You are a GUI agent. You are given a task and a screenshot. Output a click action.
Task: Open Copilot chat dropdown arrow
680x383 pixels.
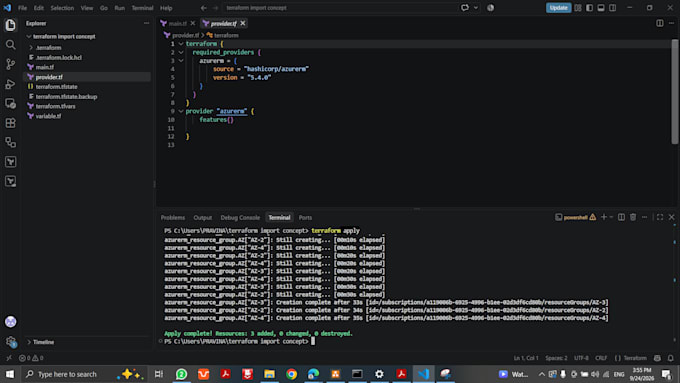coord(476,8)
